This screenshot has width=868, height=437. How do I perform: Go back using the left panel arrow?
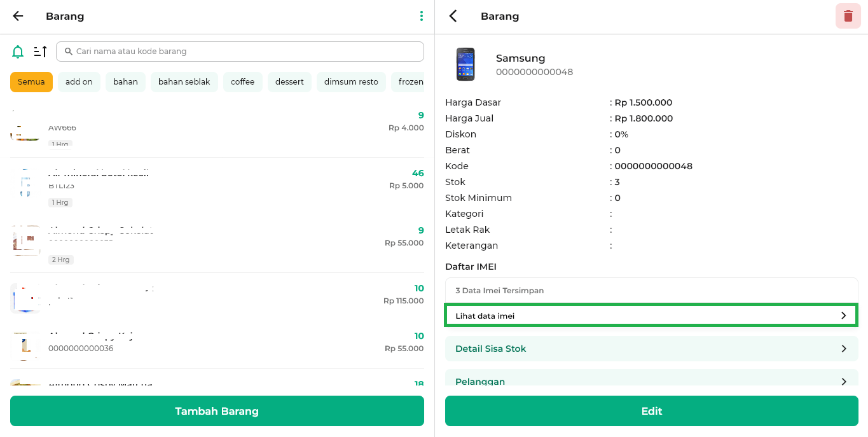click(18, 16)
